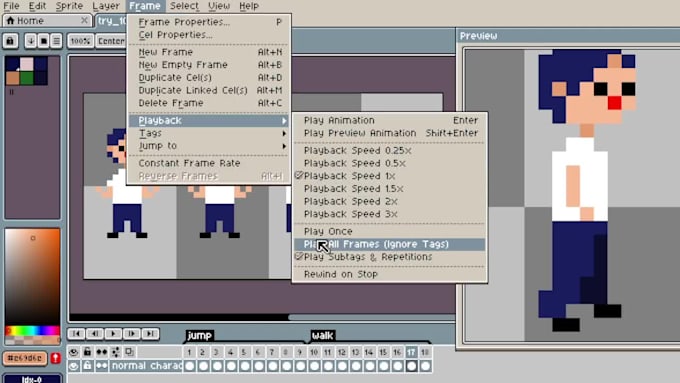
Task: Open the palette options list icon
Action: click(56, 41)
